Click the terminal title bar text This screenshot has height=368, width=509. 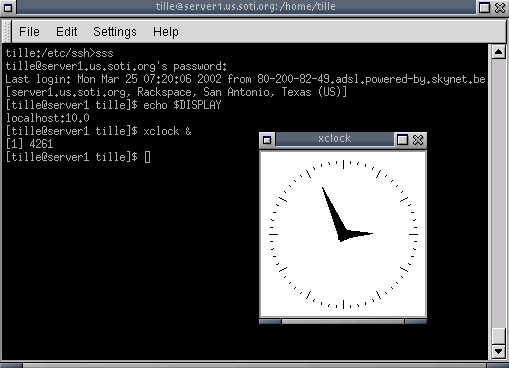(x=246, y=7)
